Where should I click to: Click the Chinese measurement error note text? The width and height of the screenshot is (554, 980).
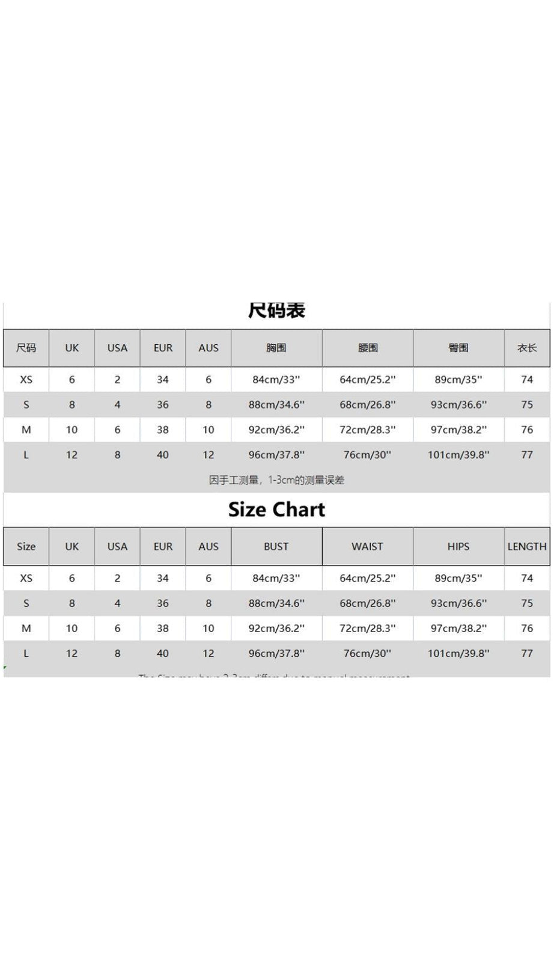tap(276, 480)
